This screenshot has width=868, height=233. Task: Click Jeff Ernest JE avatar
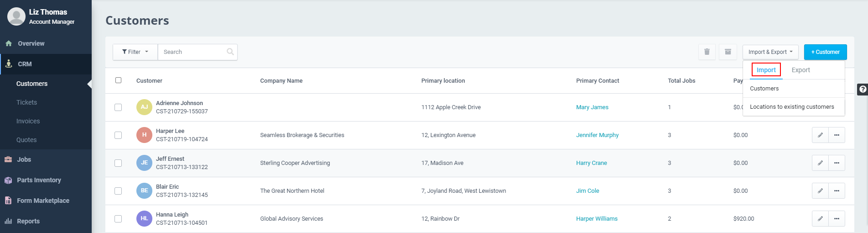coord(144,163)
